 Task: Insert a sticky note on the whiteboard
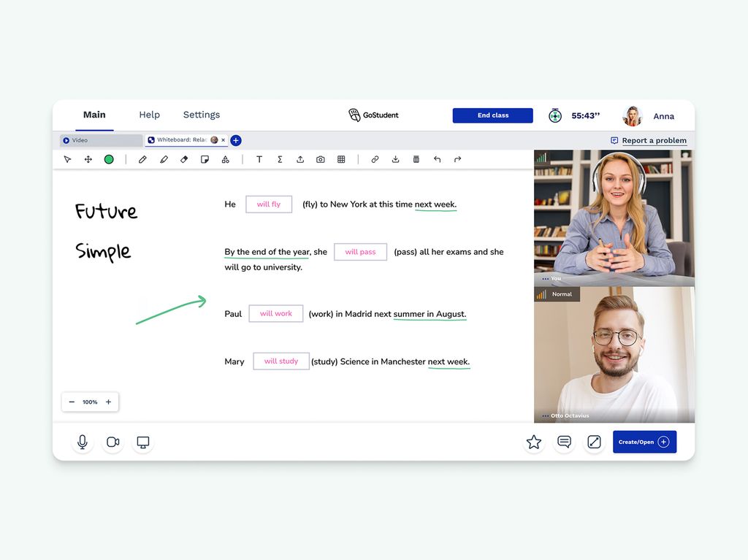tap(205, 159)
